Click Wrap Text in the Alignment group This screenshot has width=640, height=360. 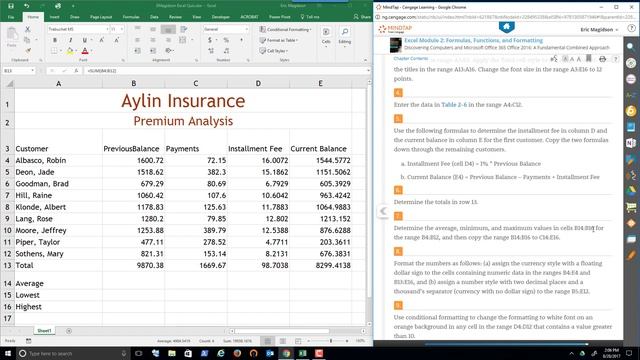[184, 29]
